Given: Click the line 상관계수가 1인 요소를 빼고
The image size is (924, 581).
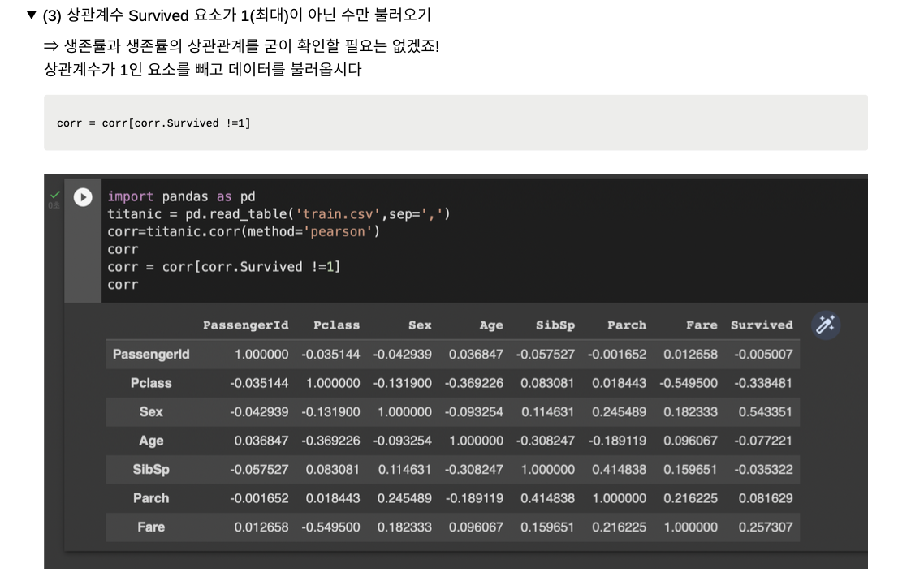Looking at the screenshot, I should pyautogui.click(x=203, y=70).
